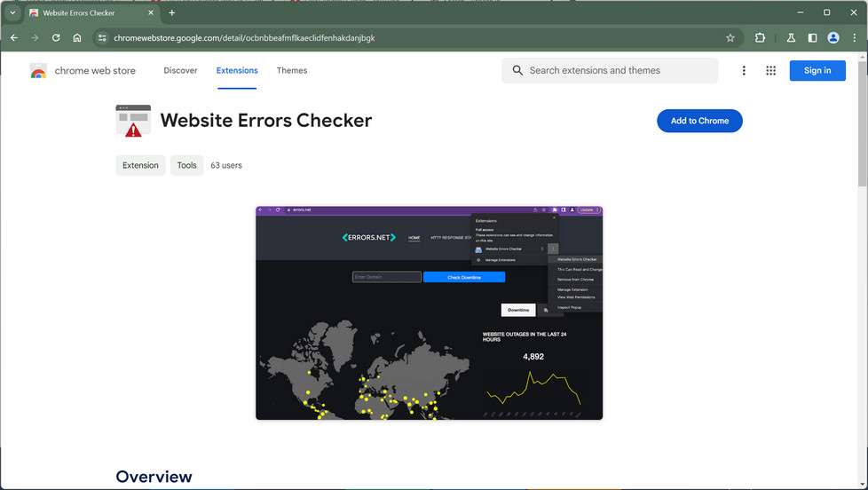868x490 pixels.
Task: Open Chrome Labs flask icon
Action: click(791, 37)
